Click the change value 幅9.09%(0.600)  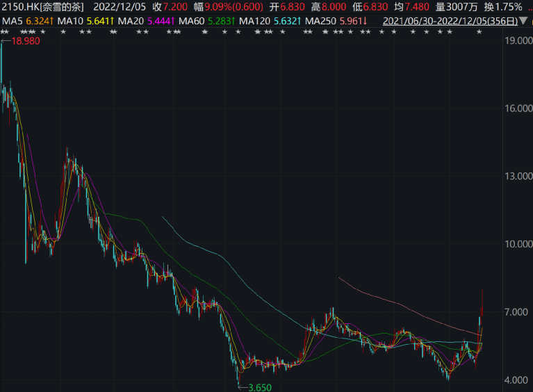tap(229, 6)
